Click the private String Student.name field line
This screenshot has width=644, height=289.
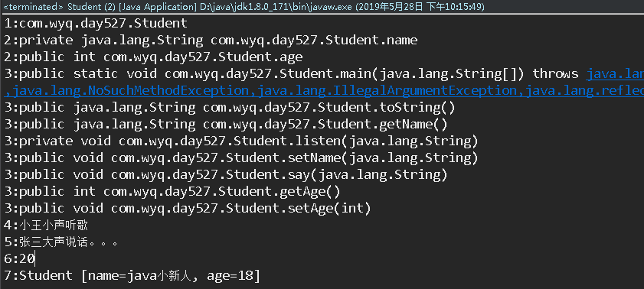point(211,41)
